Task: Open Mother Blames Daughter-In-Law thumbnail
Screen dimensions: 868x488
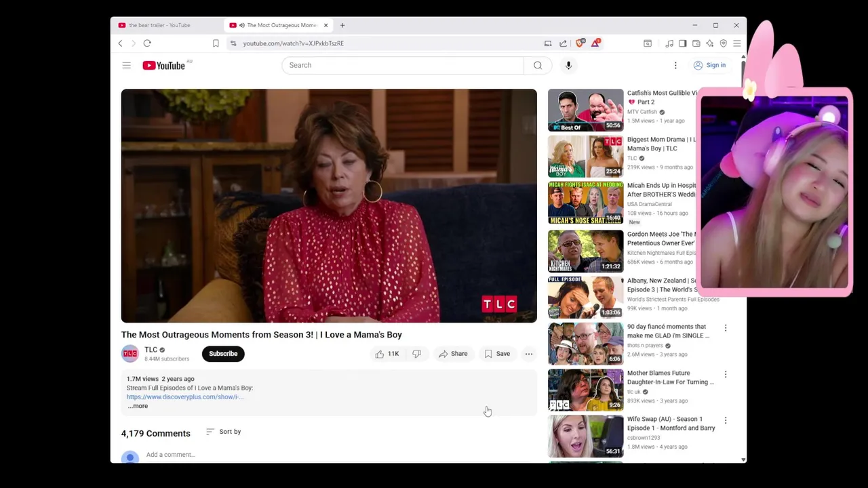Action: click(586, 390)
